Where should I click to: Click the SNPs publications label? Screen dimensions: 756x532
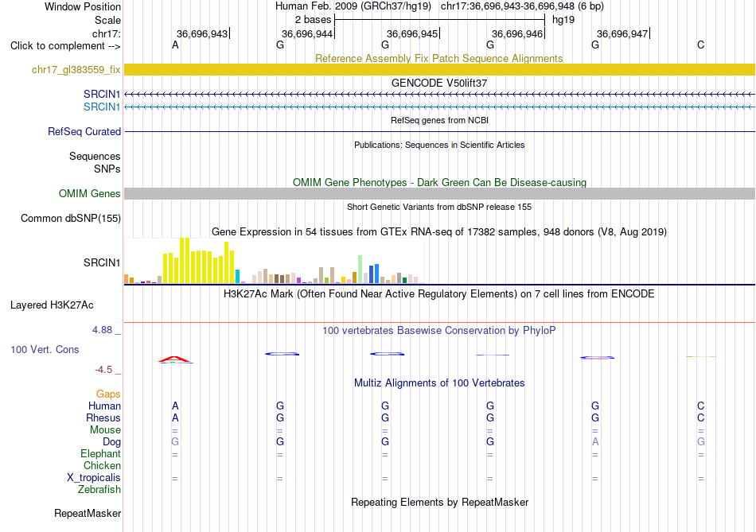pos(107,169)
